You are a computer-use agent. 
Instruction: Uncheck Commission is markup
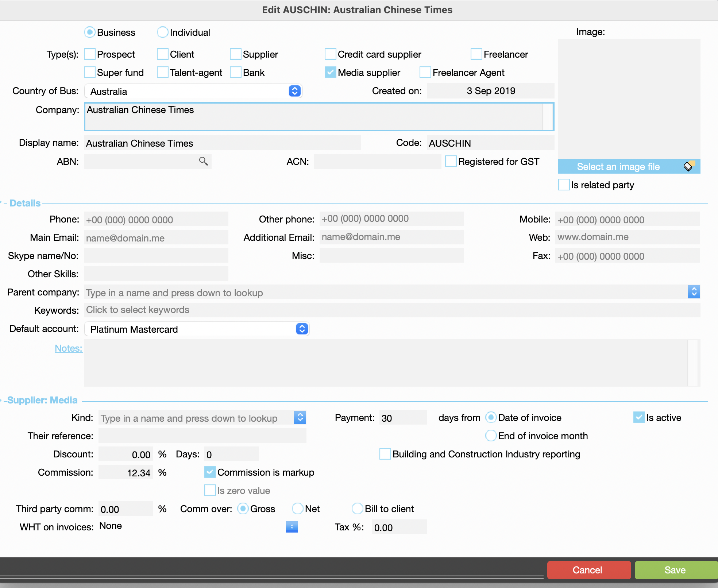[210, 472]
